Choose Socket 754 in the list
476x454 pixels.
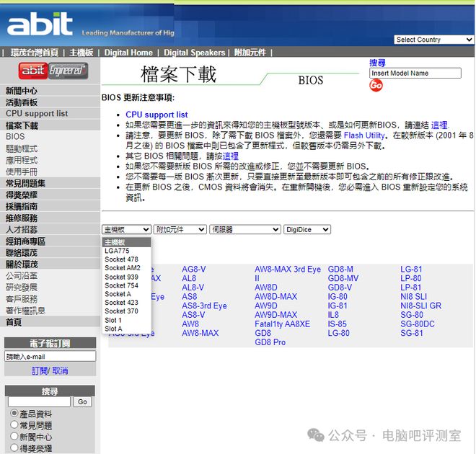(x=126, y=285)
